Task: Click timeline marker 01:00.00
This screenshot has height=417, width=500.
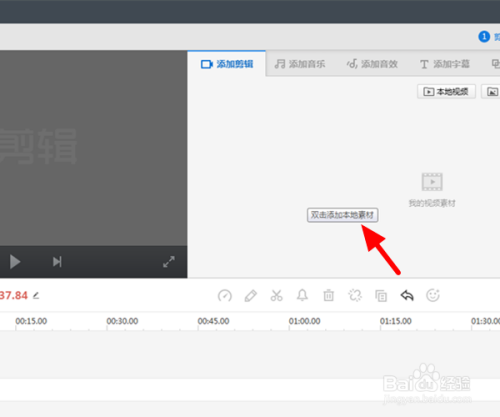Action: [x=304, y=321]
